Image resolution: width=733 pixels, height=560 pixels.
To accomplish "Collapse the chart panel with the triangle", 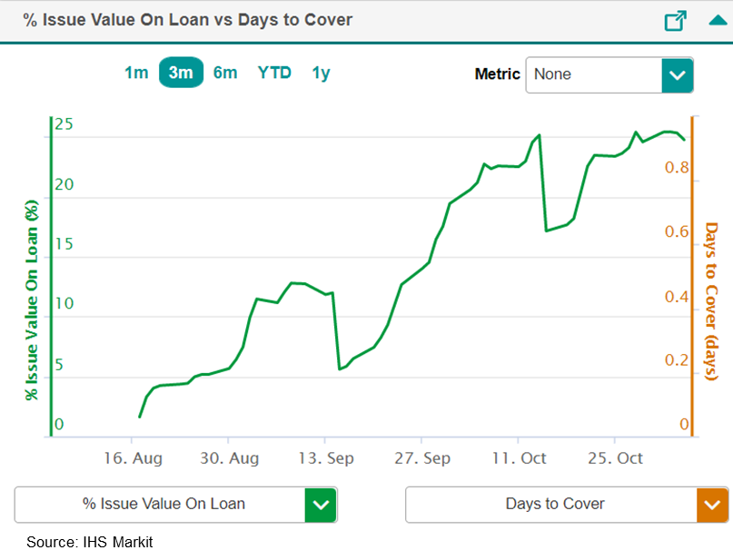I will point(716,21).
